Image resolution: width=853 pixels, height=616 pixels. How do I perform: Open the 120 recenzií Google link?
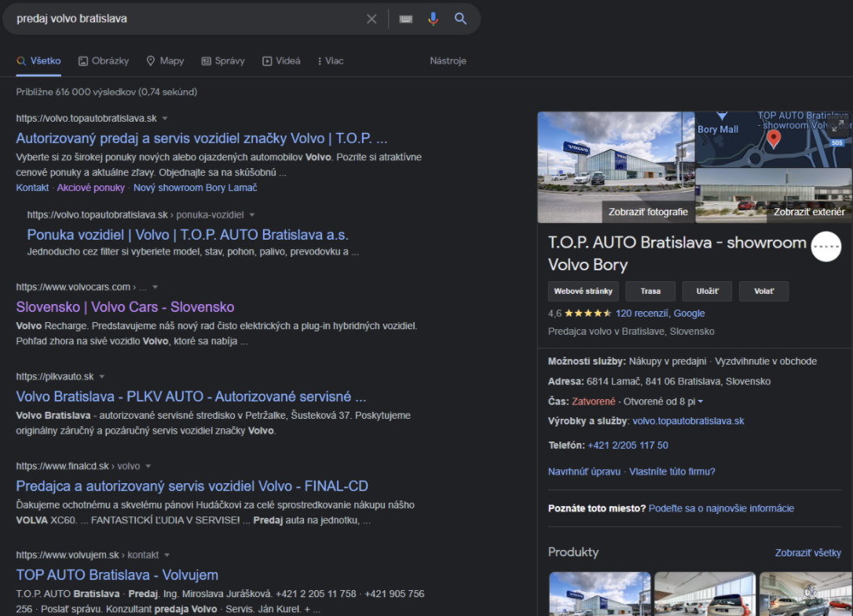[x=660, y=313]
